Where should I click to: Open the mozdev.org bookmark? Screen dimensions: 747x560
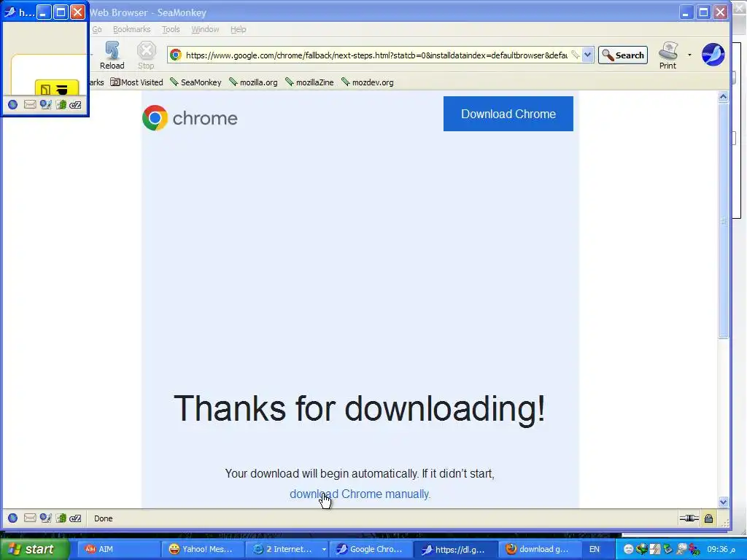pos(368,82)
